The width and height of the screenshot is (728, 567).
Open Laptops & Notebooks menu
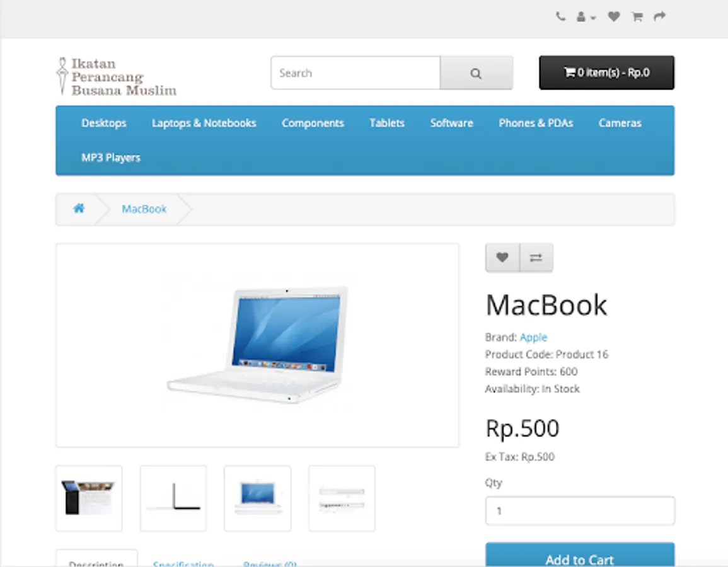coord(204,123)
